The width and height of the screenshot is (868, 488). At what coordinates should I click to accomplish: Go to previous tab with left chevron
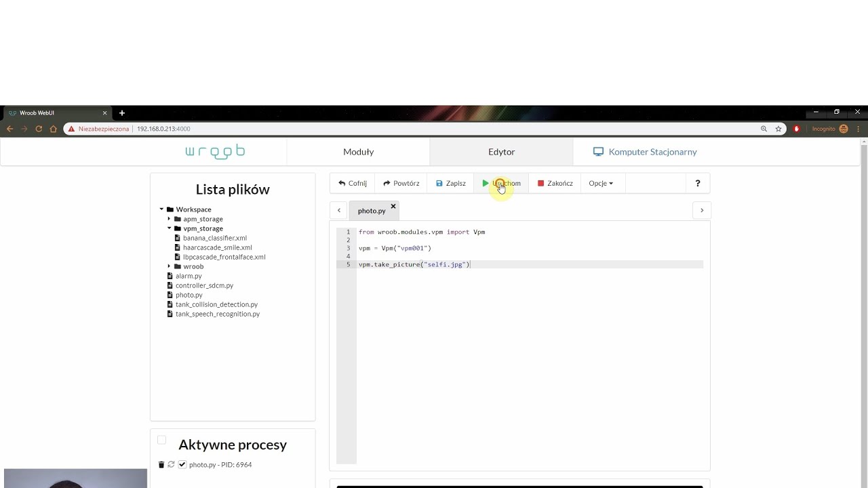point(339,210)
